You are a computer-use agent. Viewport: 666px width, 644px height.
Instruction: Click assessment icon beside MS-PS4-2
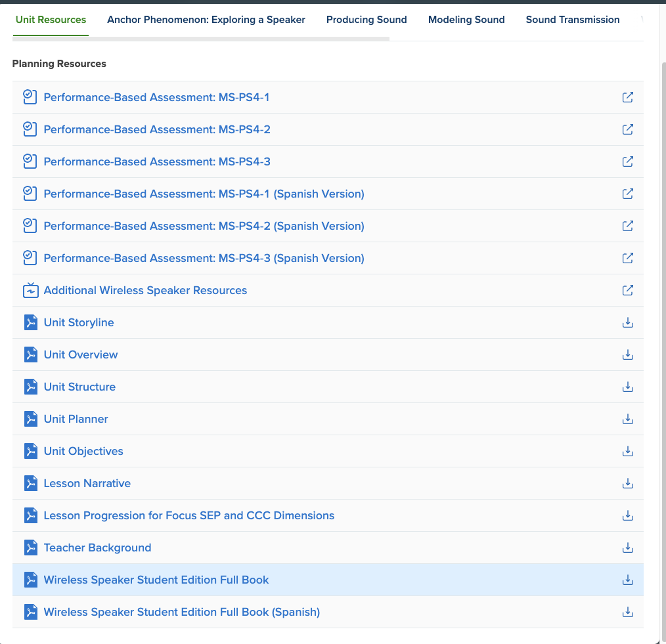pyautogui.click(x=30, y=129)
